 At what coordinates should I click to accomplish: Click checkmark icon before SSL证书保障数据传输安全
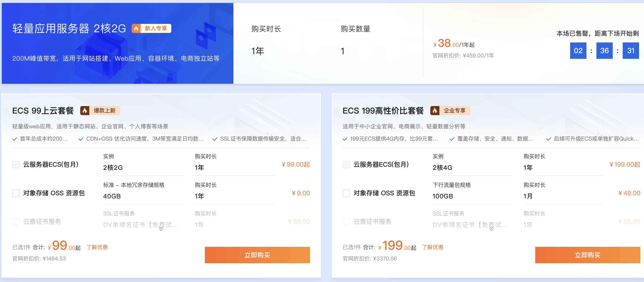[x=215, y=139]
